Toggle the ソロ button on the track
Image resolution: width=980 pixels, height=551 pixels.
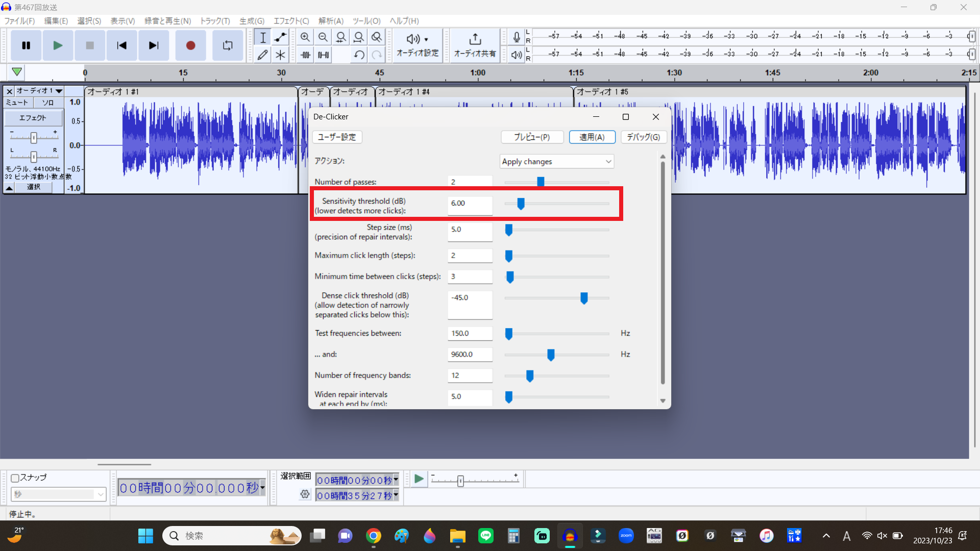[x=48, y=103]
